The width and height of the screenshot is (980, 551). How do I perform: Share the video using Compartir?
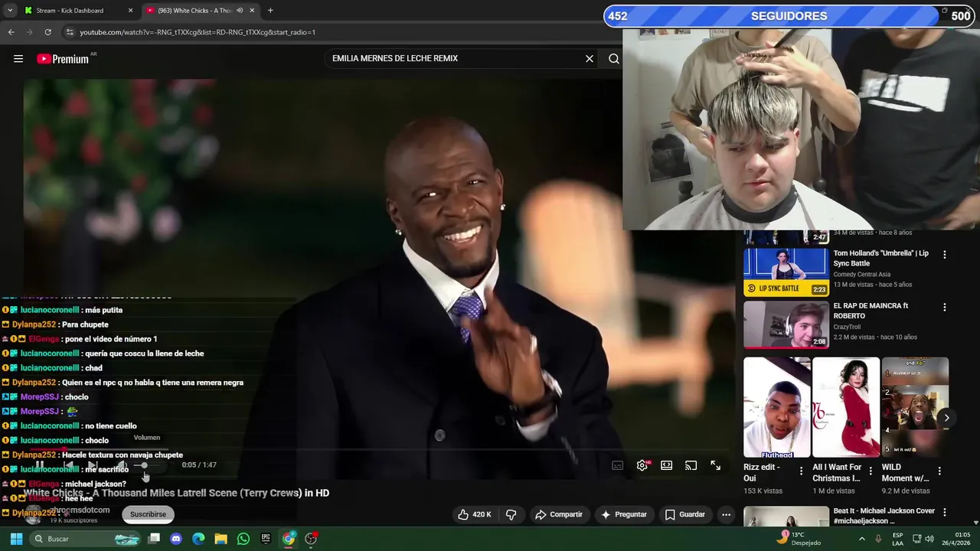click(559, 514)
